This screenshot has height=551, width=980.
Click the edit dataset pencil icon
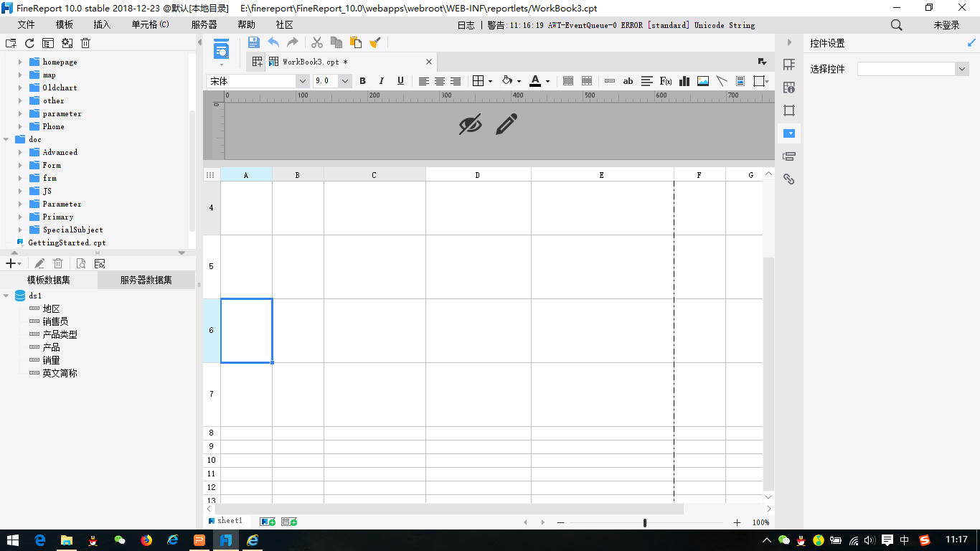[40, 263]
